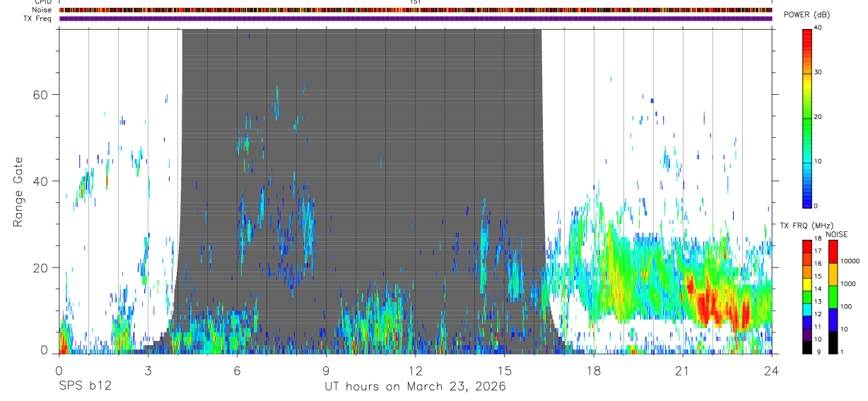Pick the black 9-10 MHz swatch
The width and height of the screenshot is (868, 401).
pyautogui.click(x=807, y=347)
